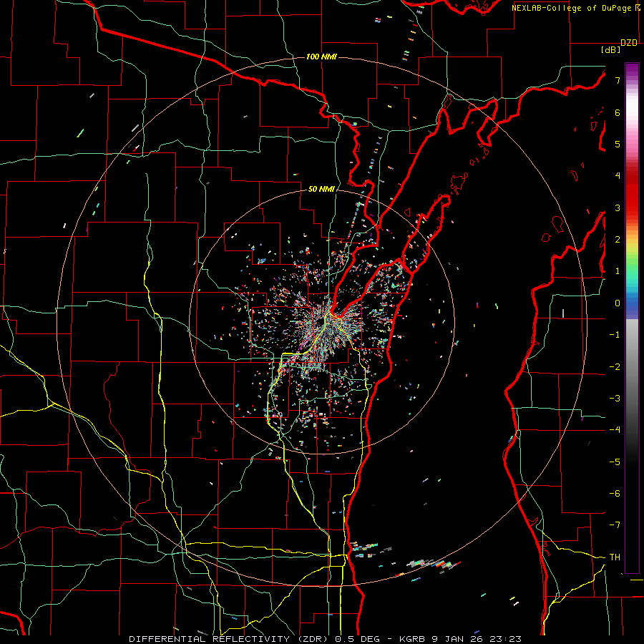The width and height of the screenshot is (644, 644).
Task: Click the Differential Reflectivity title caption
Action: [x=326, y=639]
